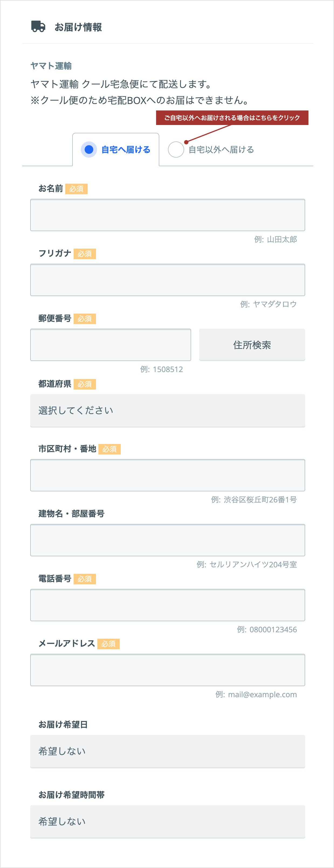Select the 自宅以外へ届ける radio button
Viewport: 334px width, 868px height.
[176, 149]
